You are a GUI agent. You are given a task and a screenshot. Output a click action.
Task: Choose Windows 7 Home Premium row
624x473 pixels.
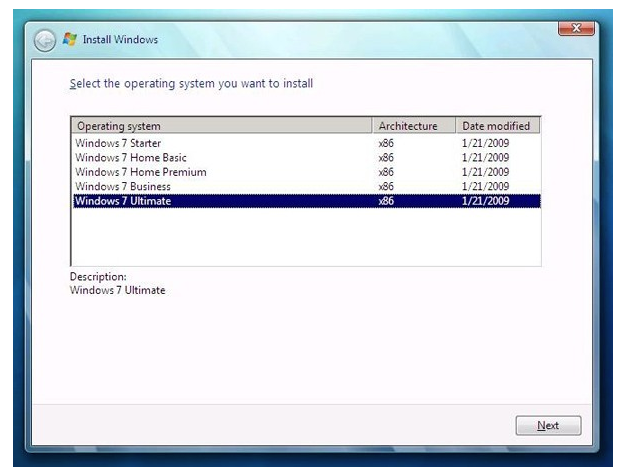click(306, 172)
